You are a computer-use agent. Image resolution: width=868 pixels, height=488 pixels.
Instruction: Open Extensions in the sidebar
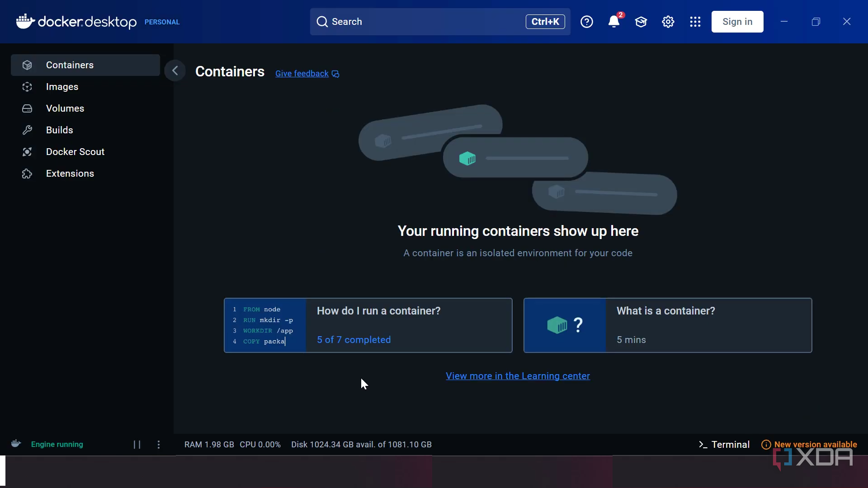tap(85, 174)
